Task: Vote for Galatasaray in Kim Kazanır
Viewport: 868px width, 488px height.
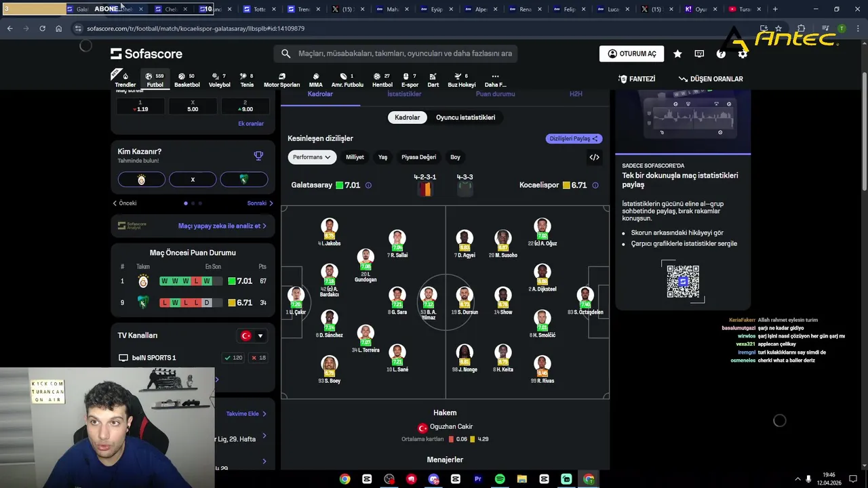Action: tap(141, 180)
